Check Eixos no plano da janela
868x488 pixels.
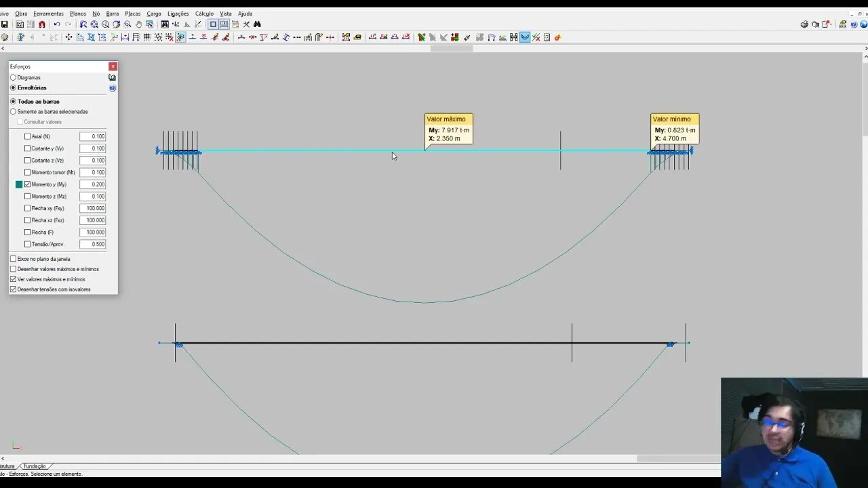(x=13, y=259)
